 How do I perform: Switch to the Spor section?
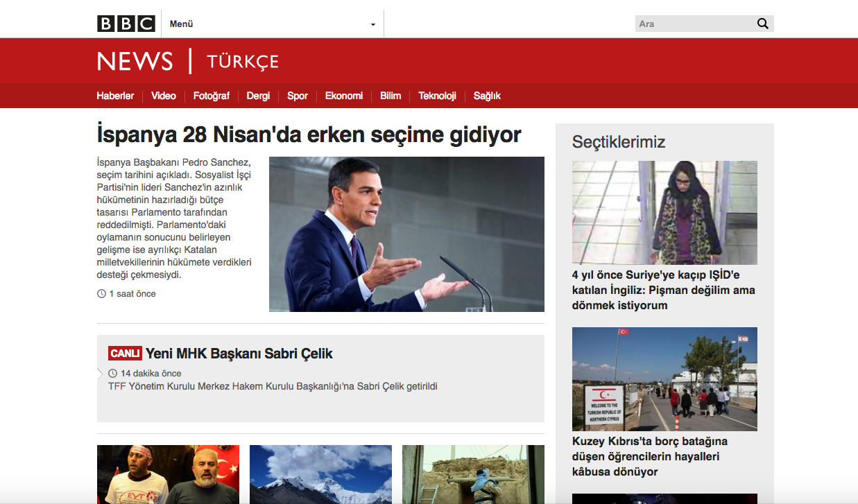[297, 96]
